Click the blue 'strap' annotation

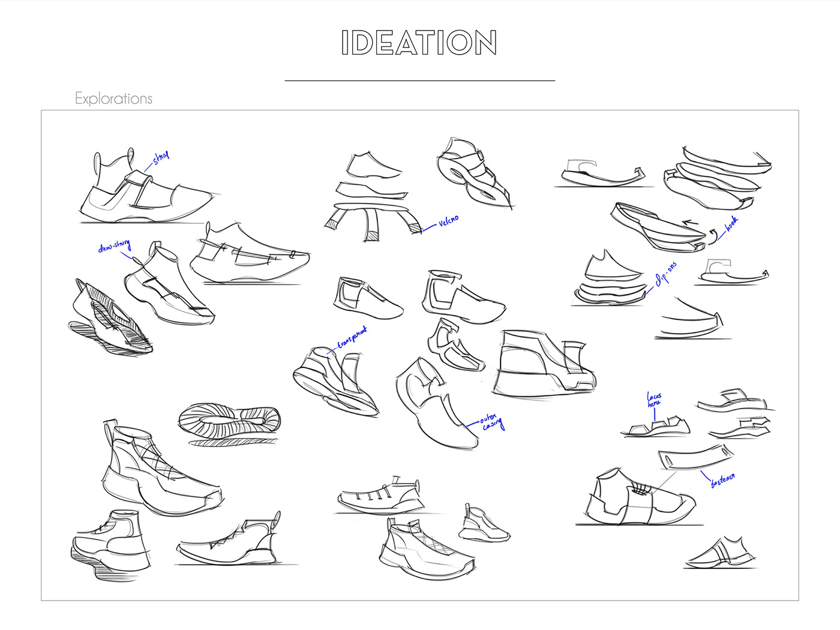[161, 157]
